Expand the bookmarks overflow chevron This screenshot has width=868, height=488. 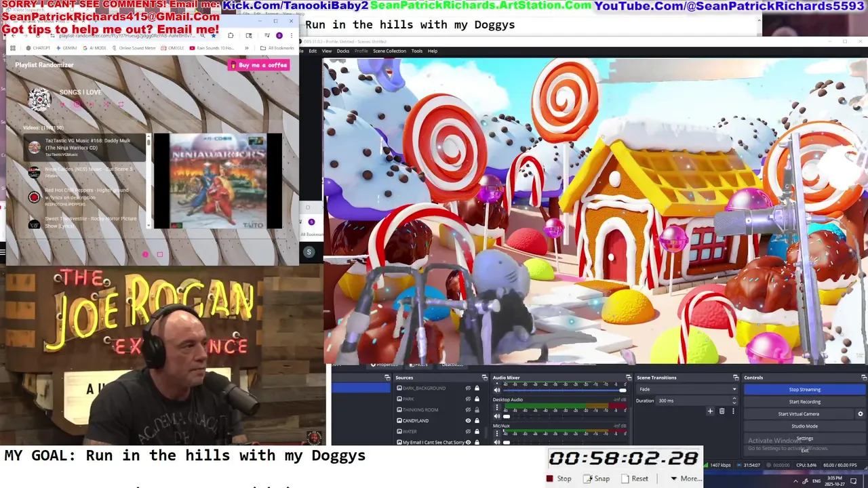pos(247,48)
